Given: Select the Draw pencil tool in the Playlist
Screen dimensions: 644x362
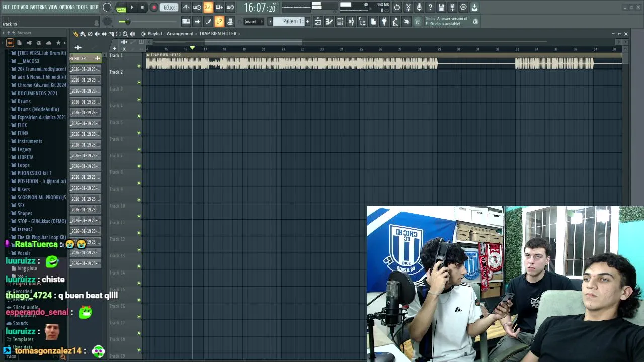Looking at the screenshot, I should click(x=76, y=34).
